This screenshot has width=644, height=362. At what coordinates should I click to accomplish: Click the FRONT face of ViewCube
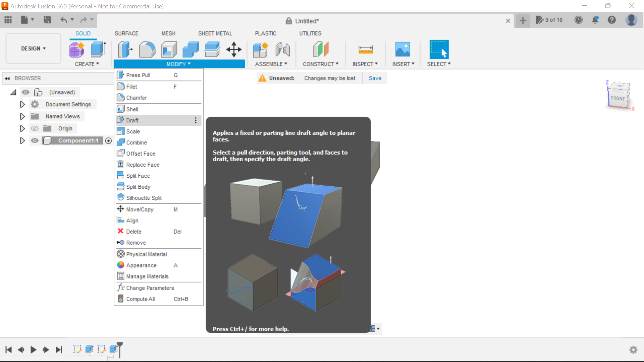[618, 99]
